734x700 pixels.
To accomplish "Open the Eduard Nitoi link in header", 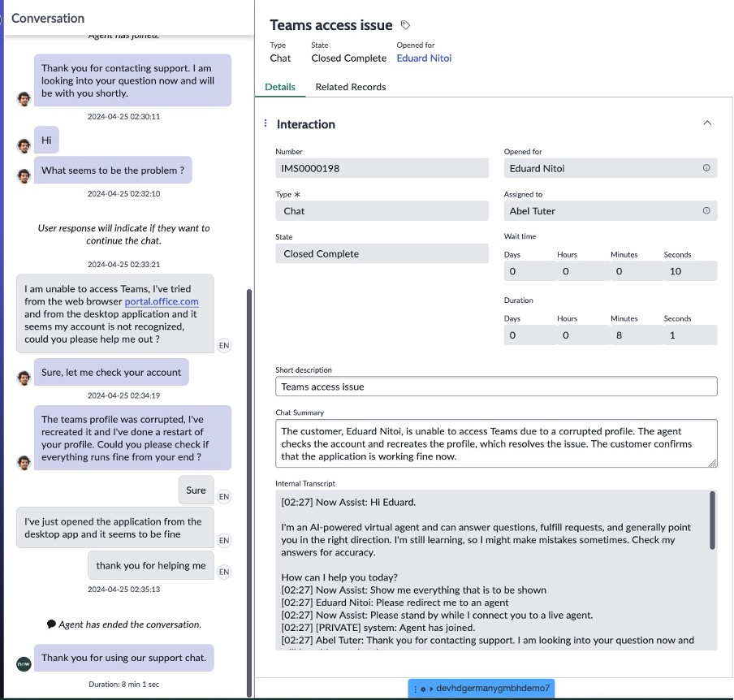I will point(424,58).
